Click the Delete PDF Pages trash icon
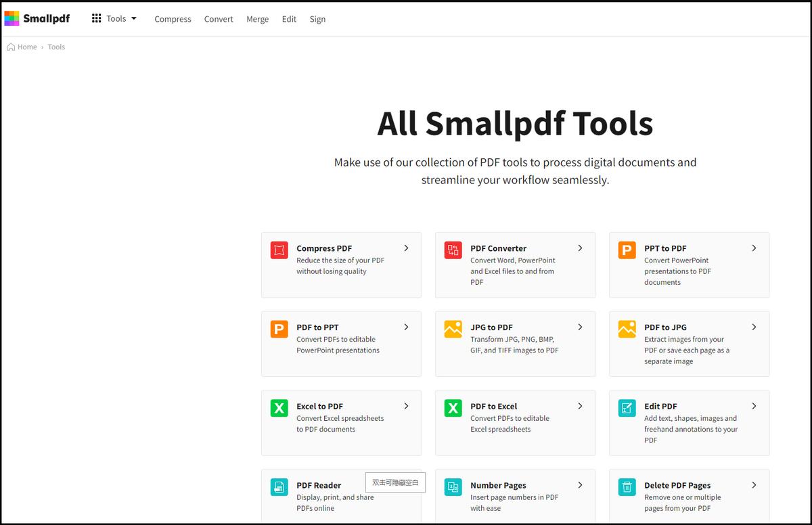Screen dimensions: 812x525 (627, 487)
